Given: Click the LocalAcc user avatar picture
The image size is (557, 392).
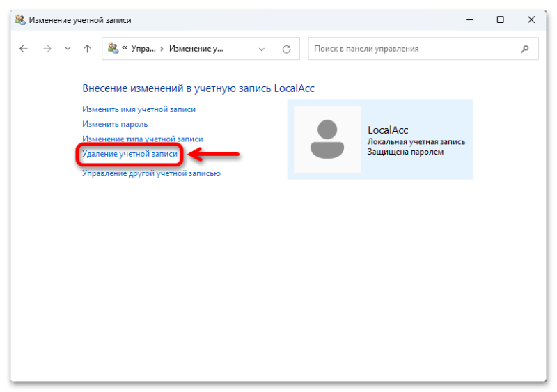Looking at the screenshot, I should 327,139.
